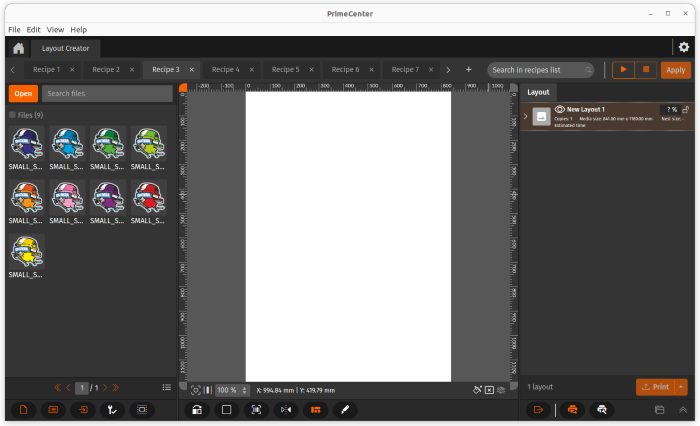The height and width of the screenshot is (426, 700).
Task: Click the files page number field
Action: click(82, 388)
